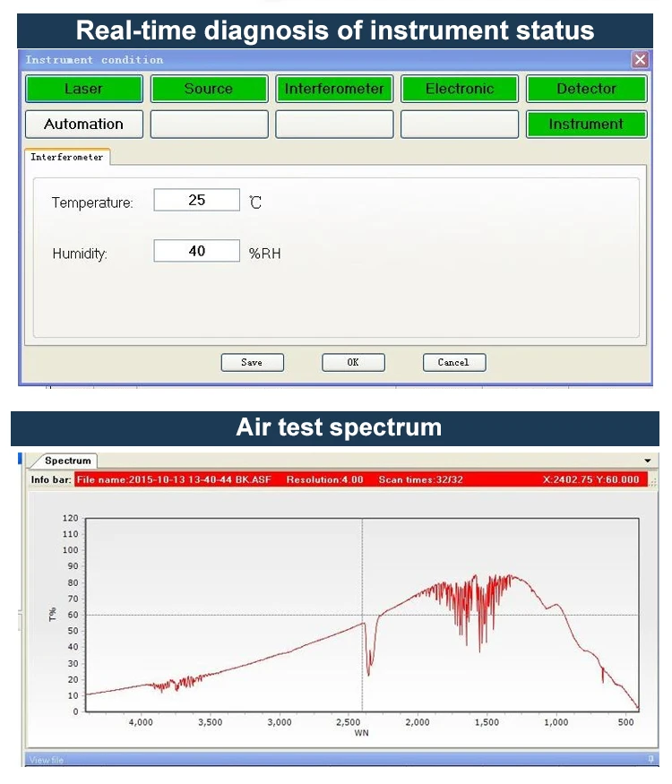Screen dimensions: 672x784
Task: Toggle the pin icon on View file bar
Action: [x=650, y=760]
